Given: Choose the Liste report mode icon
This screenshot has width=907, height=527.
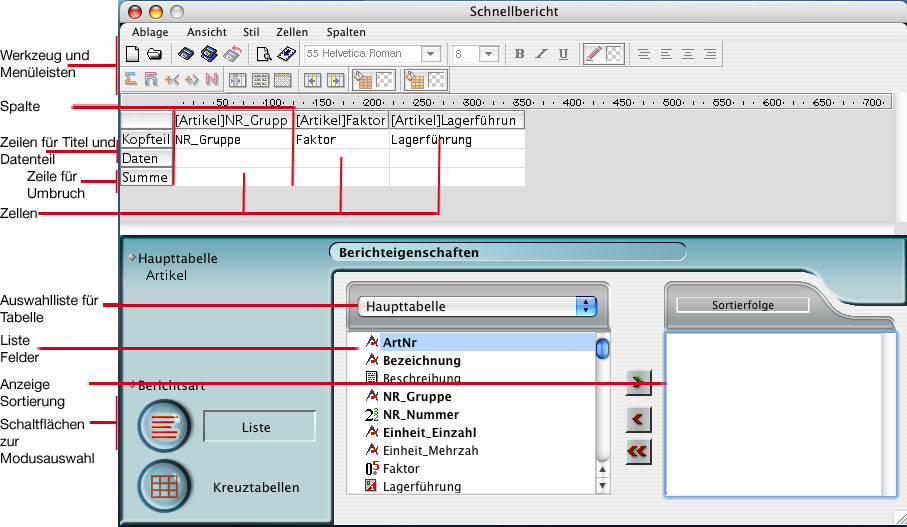Looking at the screenshot, I should click(163, 427).
